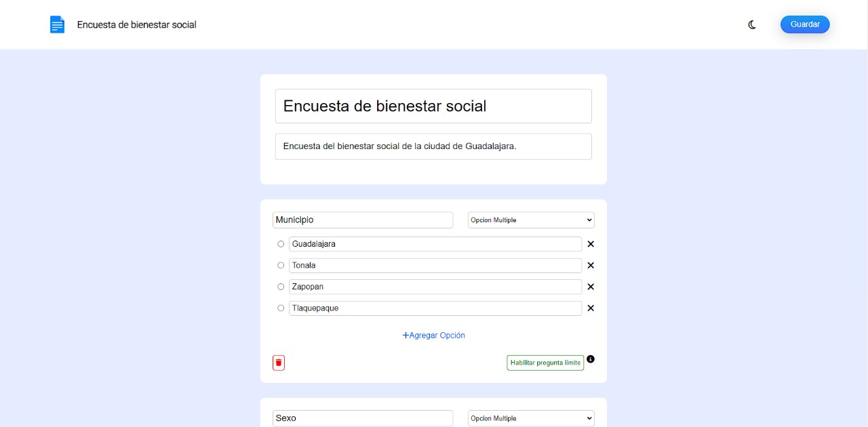Remove the Zapopan option with X
Image resolution: width=868 pixels, height=427 pixels.
coord(590,287)
